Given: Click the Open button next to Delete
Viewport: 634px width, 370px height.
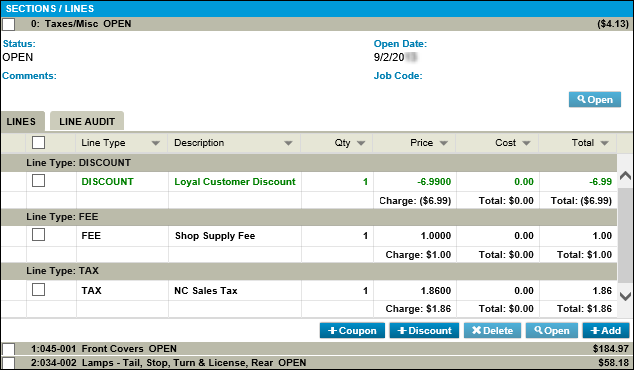Looking at the screenshot, I should pyautogui.click(x=552, y=330).
